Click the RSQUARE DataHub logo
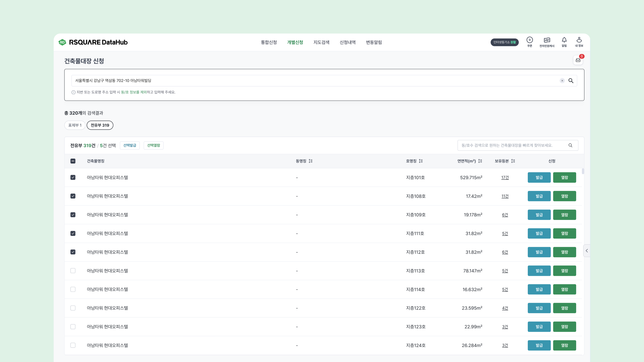This screenshot has width=644, height=362. [93, 42]
